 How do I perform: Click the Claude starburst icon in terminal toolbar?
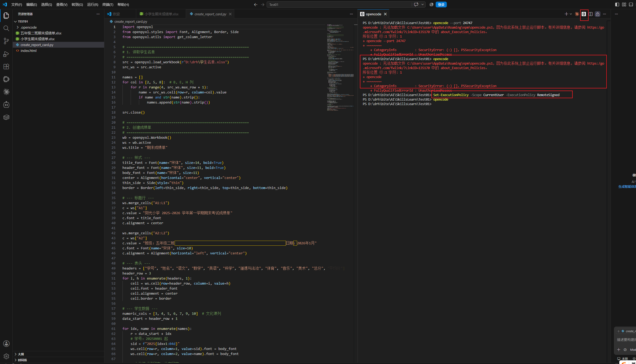[577, 14]
